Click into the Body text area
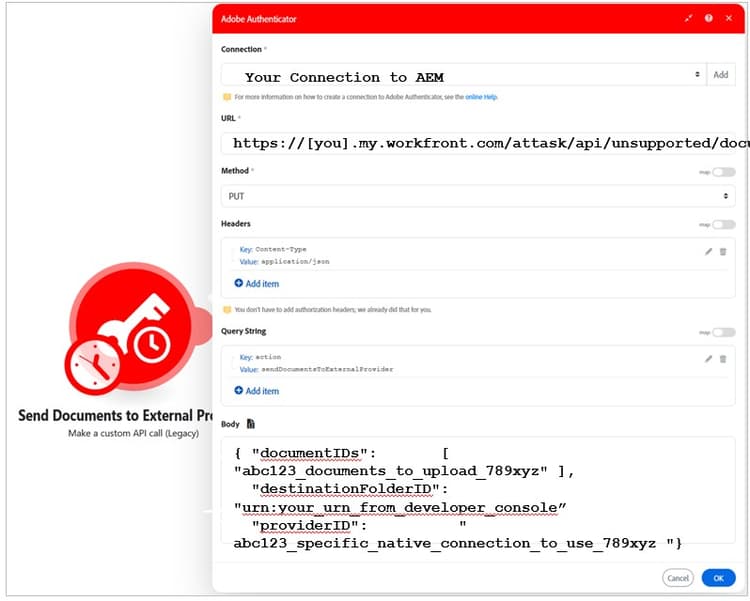The height and width of the screenshot is (601, 750). 478,490
